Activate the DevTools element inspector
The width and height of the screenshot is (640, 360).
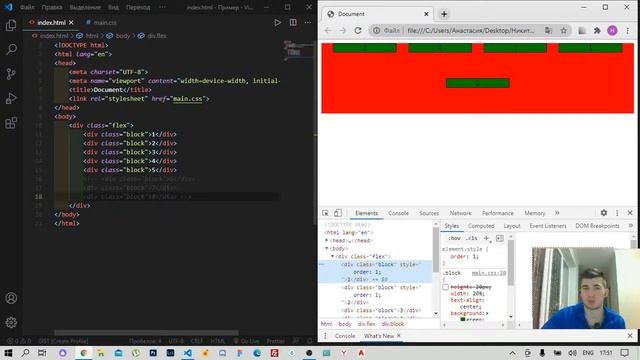pos(325,213)
